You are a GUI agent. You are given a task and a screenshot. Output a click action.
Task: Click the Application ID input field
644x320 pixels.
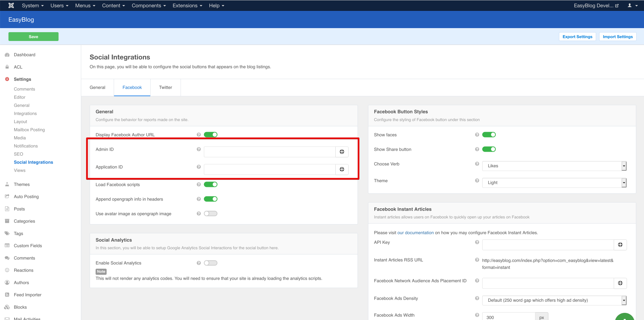[x=269, y=169]
